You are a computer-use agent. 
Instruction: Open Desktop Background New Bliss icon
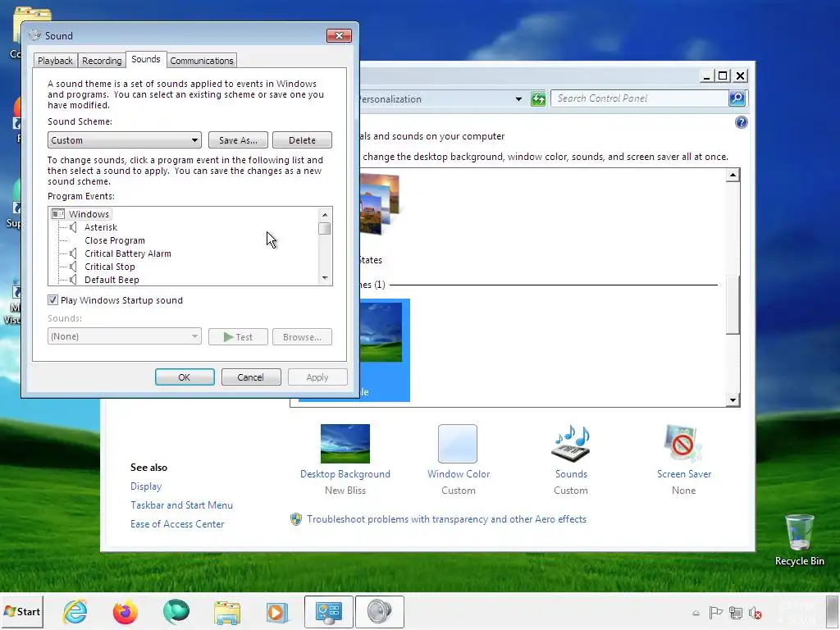tap(345, 444)
